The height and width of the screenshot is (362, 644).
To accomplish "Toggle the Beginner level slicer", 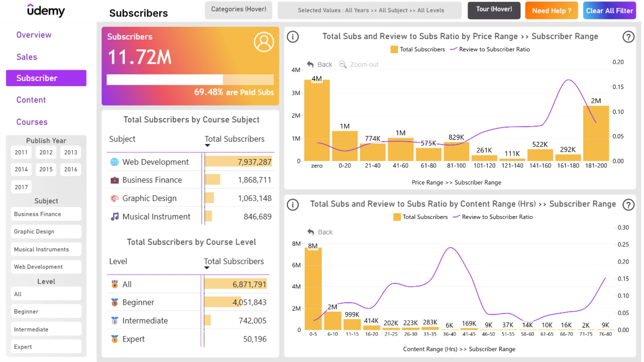I will [46, 311].
